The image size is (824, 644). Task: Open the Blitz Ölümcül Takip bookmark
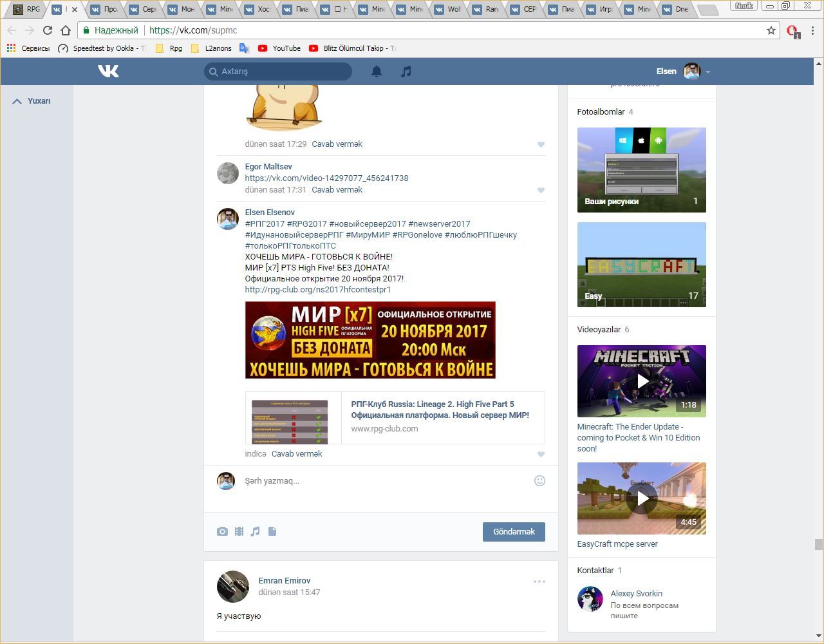352,48
